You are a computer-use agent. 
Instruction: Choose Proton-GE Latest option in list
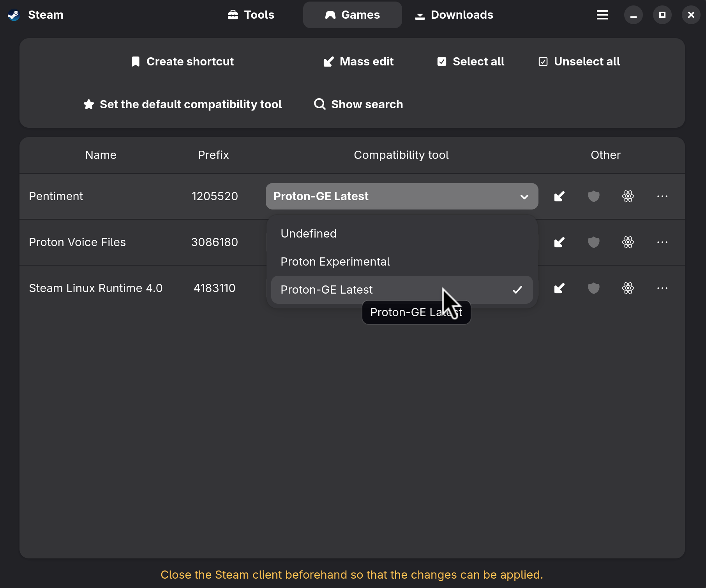402,290
